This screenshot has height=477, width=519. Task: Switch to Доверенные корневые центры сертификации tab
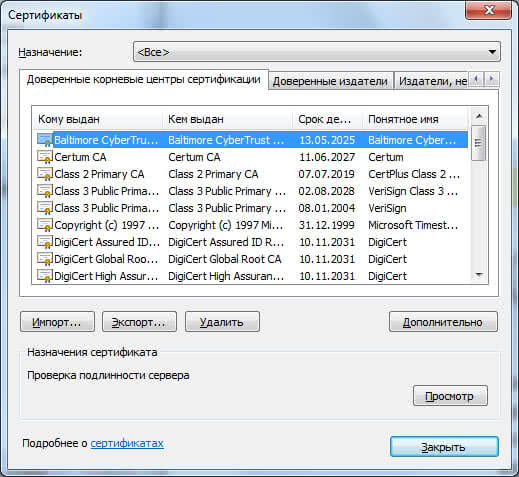(x=144, y=80)
